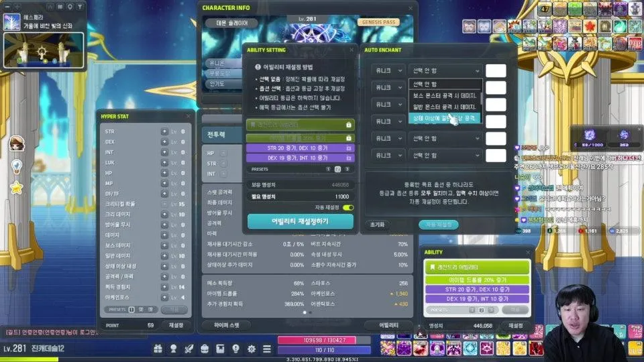Add a point to DEX hyper stat
The width and height of the screenshot is (644, 362).
coord(164,141)
